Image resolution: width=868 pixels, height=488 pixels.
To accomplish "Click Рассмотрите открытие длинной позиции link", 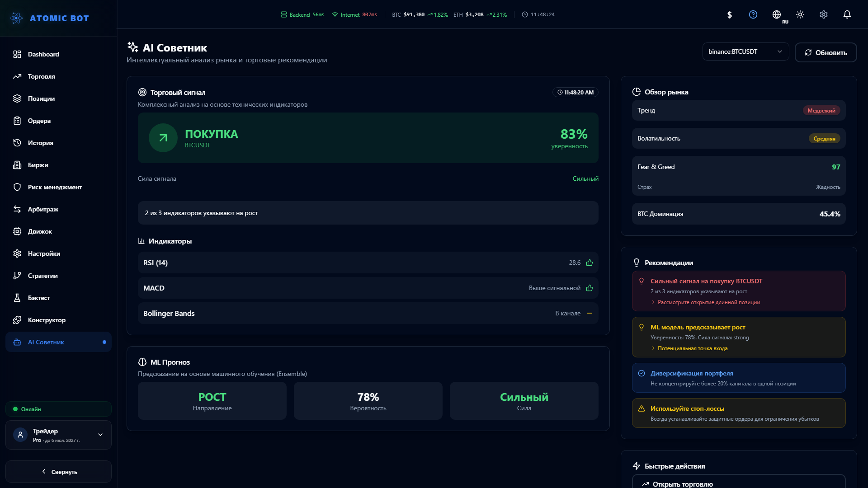I will tap(708, 302).
